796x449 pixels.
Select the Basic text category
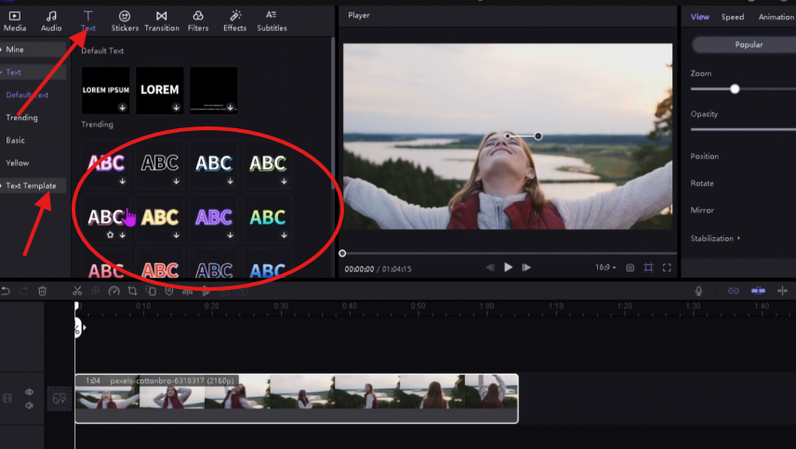pos(15,140)
